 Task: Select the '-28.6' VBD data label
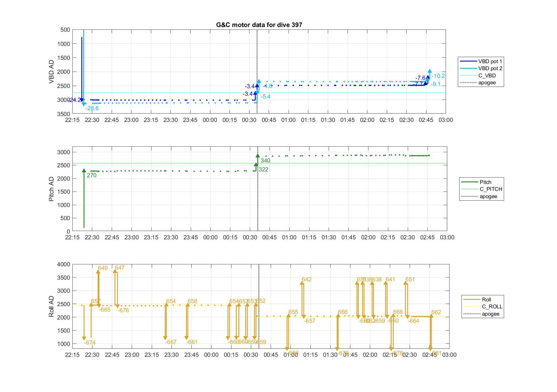[92, 108]
